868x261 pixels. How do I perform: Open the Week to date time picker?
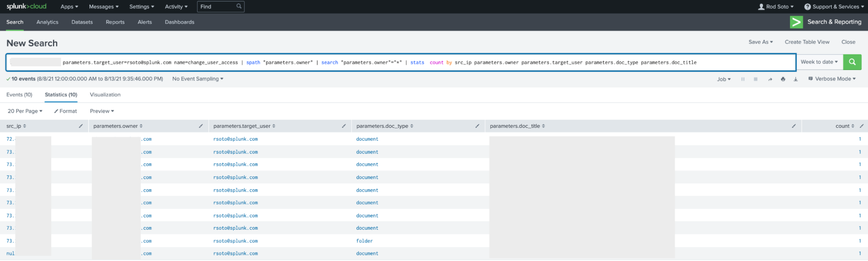819,62
